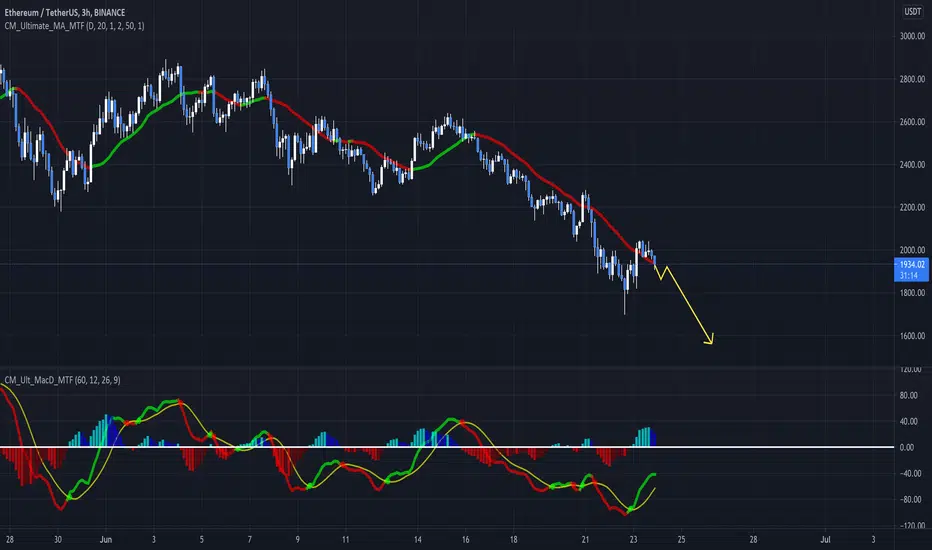Click the 1600.00 price axis label
Viewport: 932px width, 550px height.
click(912, 336)
